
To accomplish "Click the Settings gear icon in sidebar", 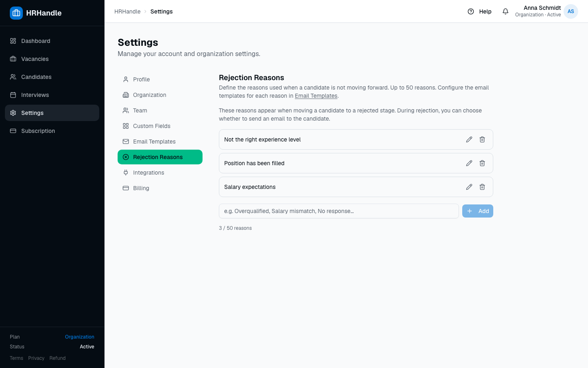I will (13, 113).
